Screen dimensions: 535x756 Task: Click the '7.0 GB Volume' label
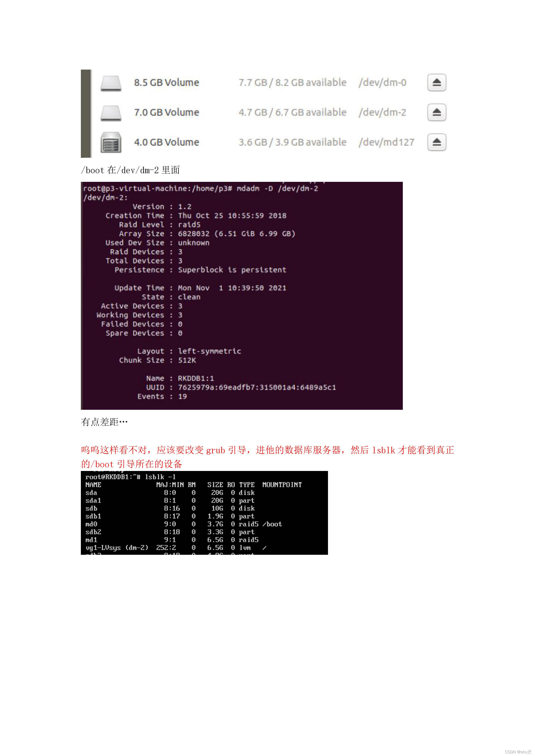[166, 112]
